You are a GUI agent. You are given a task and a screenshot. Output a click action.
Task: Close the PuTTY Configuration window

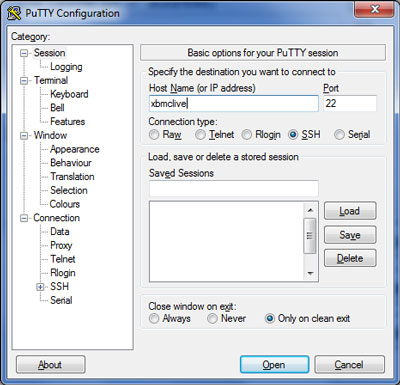[374, 9]
